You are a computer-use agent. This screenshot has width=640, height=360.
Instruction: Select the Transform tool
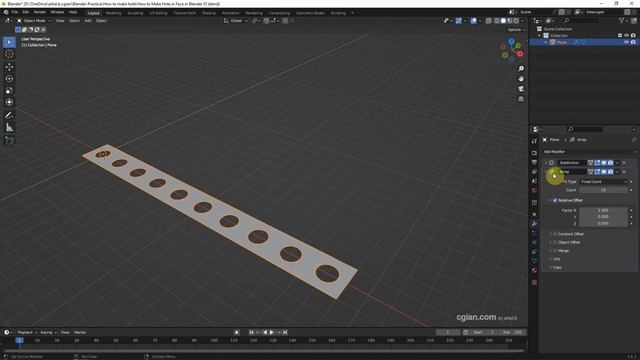pyautogui.click(x=9, y=102)
